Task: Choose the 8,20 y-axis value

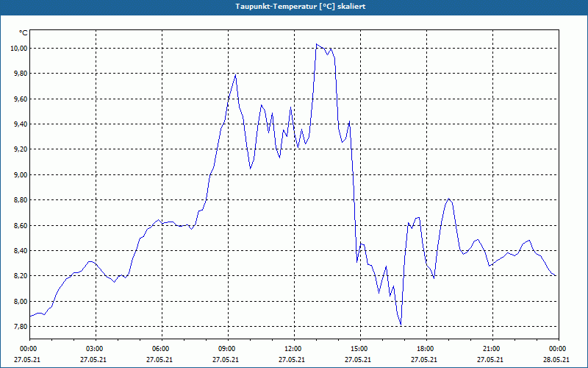Action: click(21, 276)
